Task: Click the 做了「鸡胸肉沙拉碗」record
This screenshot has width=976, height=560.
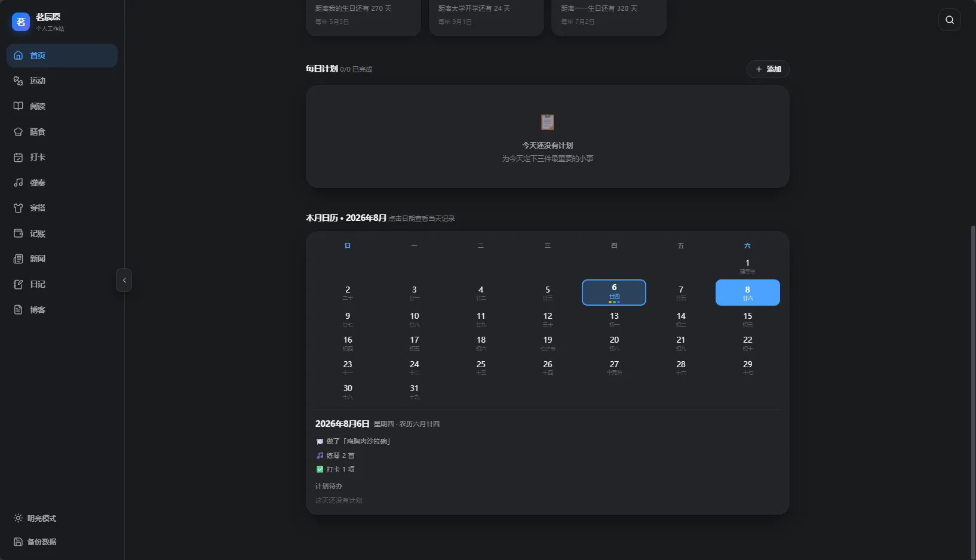Action: pos(354,441)
